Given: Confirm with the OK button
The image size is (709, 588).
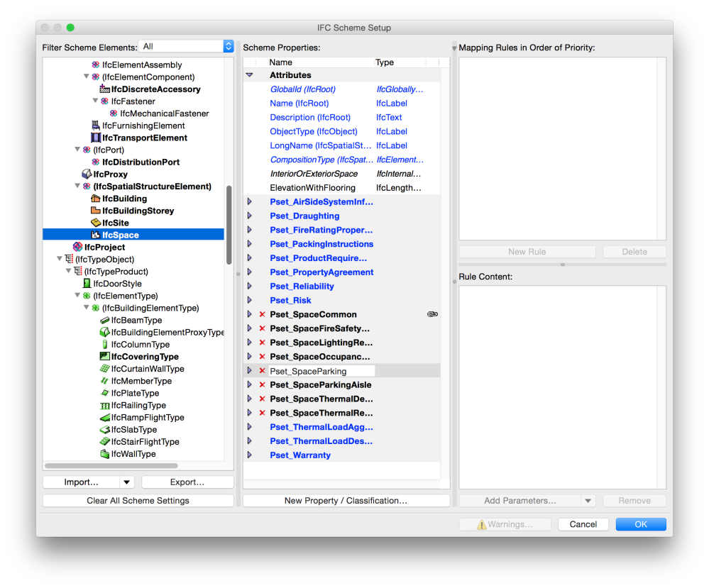Looking at the screenshot, I should 641,524.
